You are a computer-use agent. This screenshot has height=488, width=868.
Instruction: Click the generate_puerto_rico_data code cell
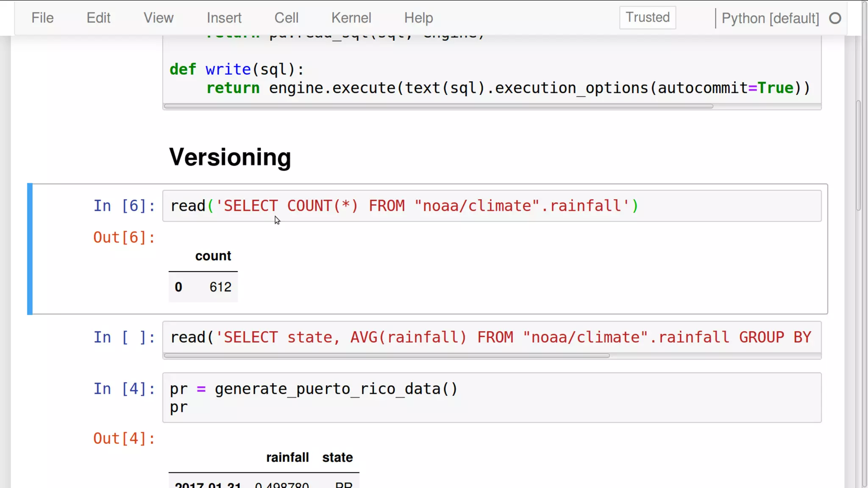(492, 397)
